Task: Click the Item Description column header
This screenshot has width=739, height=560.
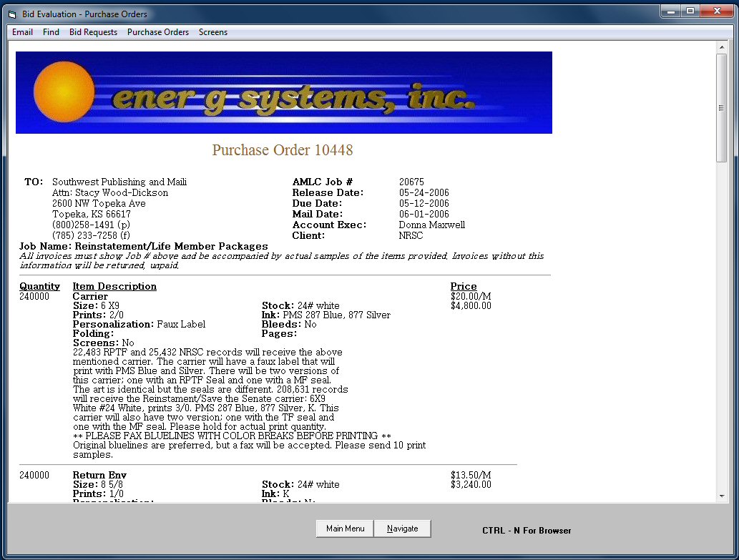Action: coord(114,286)
